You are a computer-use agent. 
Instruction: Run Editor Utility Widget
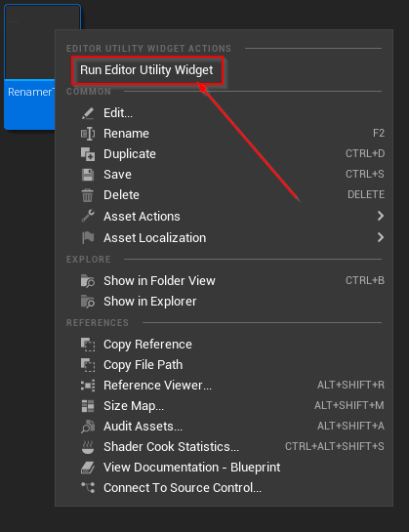(x=146, y=70)
